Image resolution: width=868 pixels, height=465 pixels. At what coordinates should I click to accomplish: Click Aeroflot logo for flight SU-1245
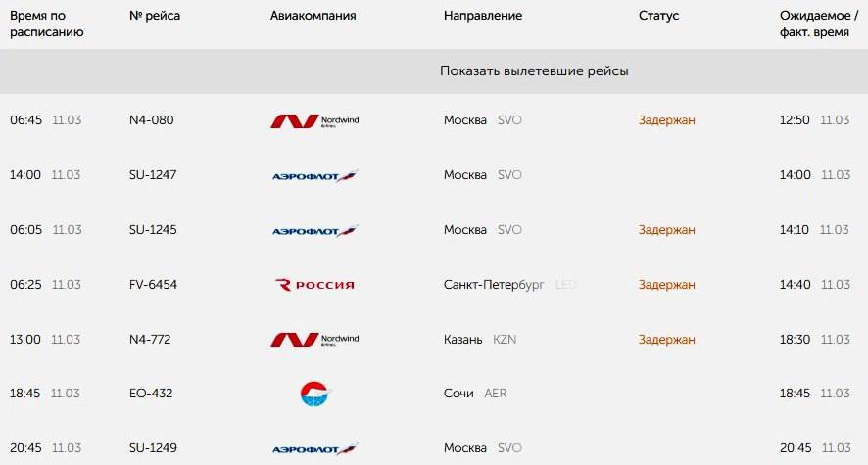pos(314,230)
